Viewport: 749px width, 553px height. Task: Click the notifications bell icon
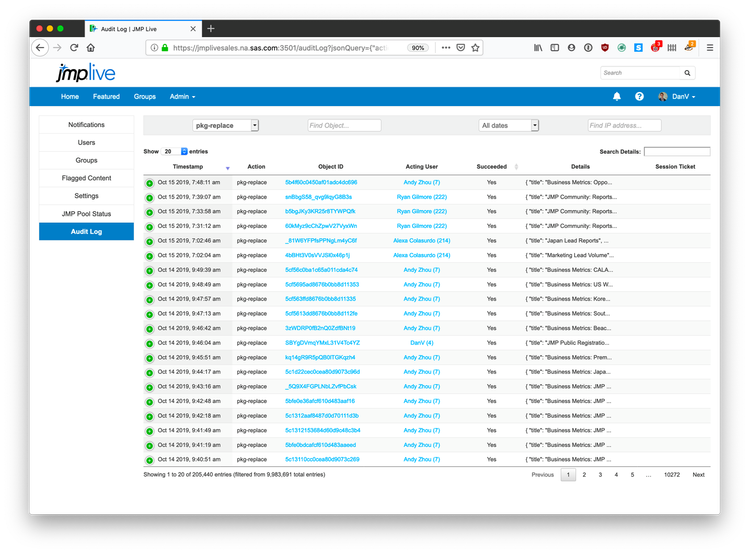pyautogui.click(x=617, y=96)
